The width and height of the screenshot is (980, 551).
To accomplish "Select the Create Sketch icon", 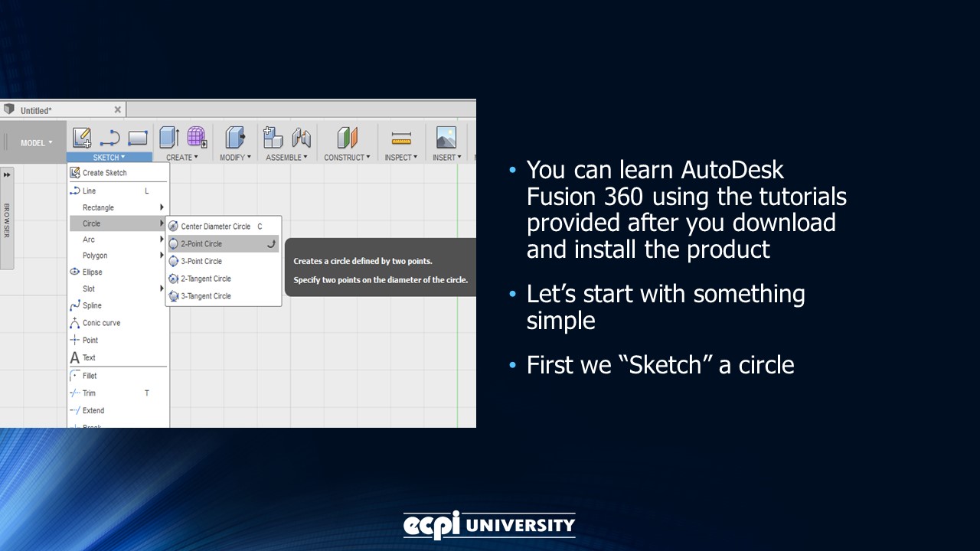I will coord(82,138).
